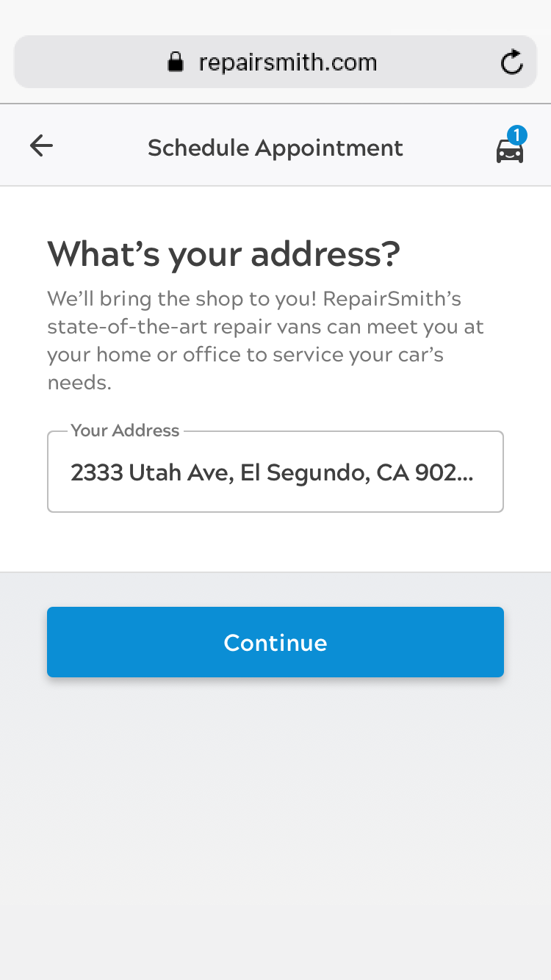This screenshot has height=980, width=551.
Task: Click the word RepairSmith's in the description
Action: (402, 300)
